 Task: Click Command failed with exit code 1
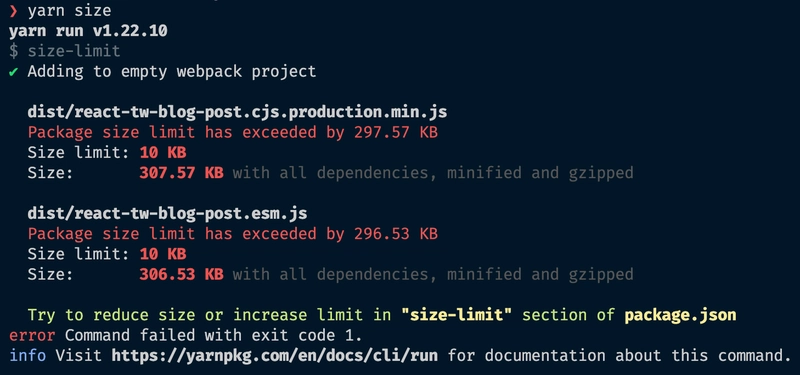pos(214,335)
